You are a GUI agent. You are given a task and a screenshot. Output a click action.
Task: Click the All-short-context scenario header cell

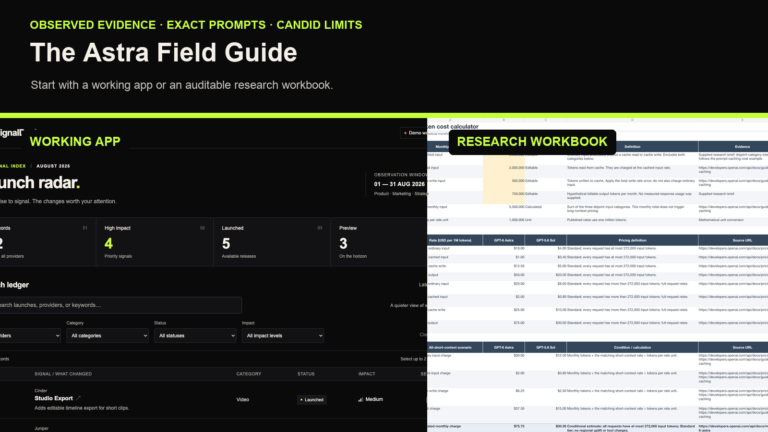coord(455,347)
